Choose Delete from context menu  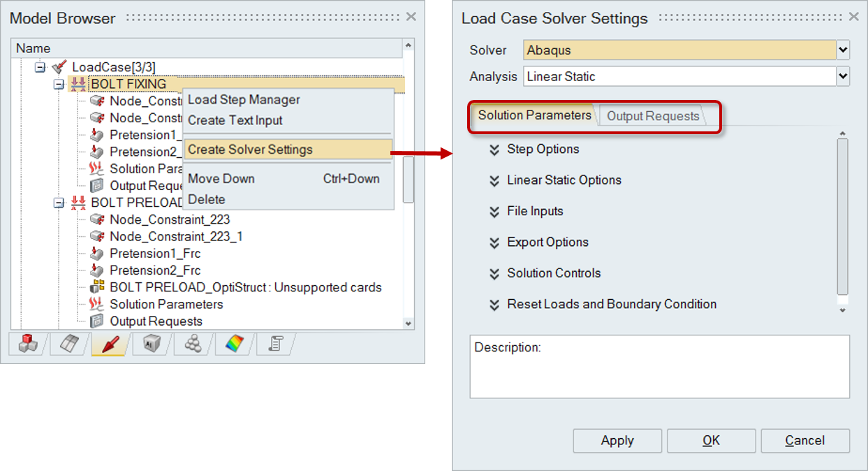click(207, 199)
